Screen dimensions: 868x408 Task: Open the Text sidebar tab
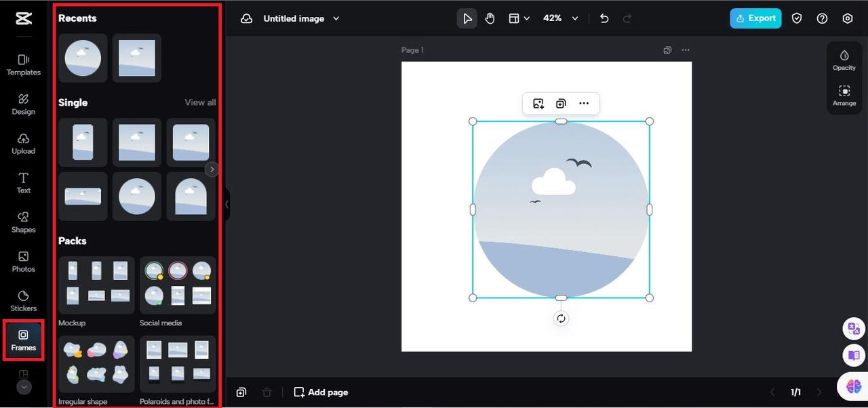pyautogui.click(x=24, y=183)
